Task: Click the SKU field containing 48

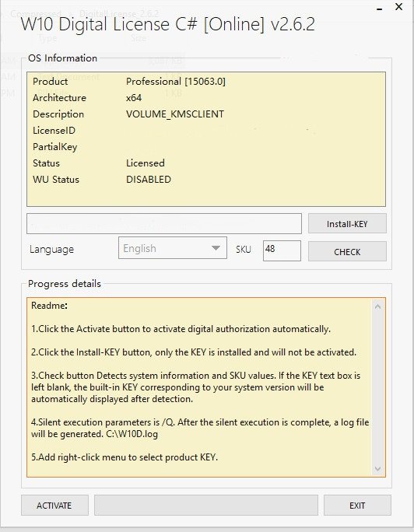Action: point(282,250)
